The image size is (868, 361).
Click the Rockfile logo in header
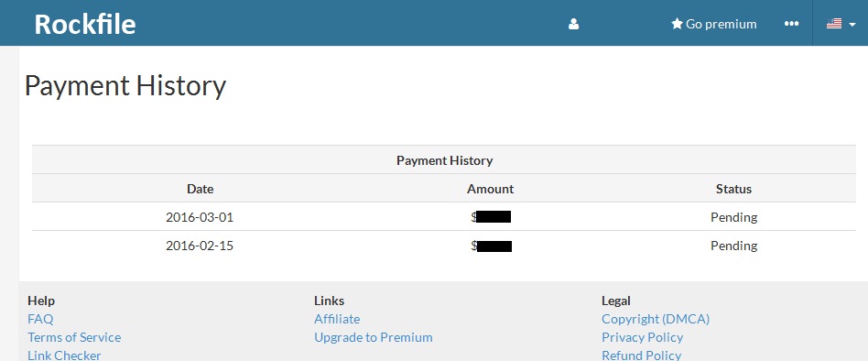coord(85,25)
